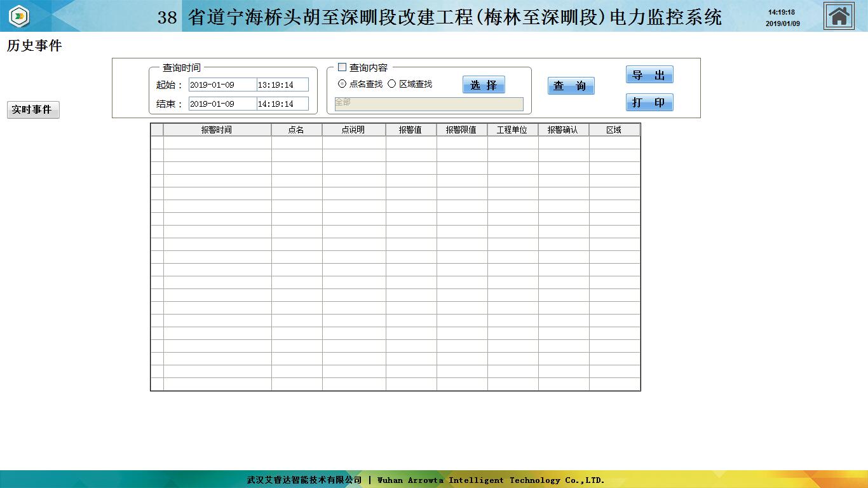Click the home icon at top right
This screenshot has height=488, width=868.
tap(839, 16)
